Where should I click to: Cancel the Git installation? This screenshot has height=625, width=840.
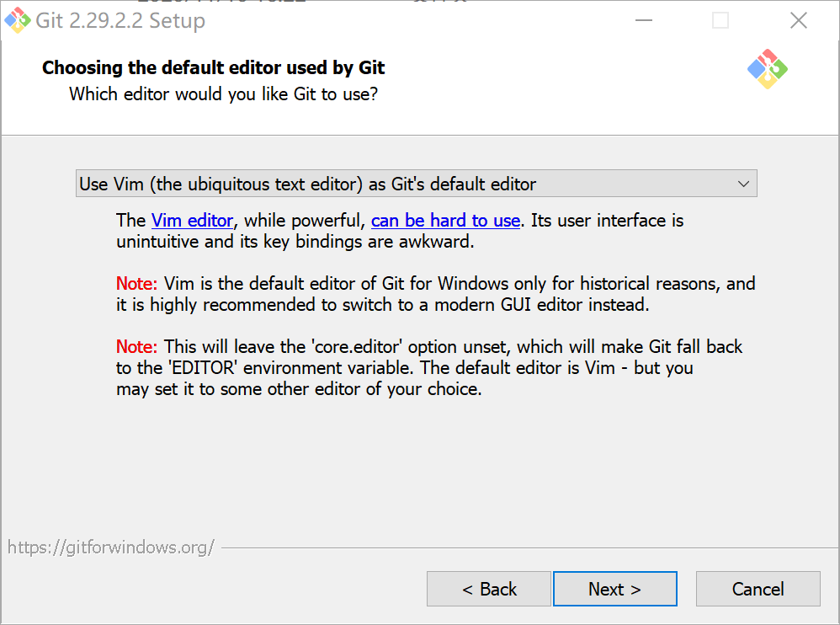(x=758, y=589)
